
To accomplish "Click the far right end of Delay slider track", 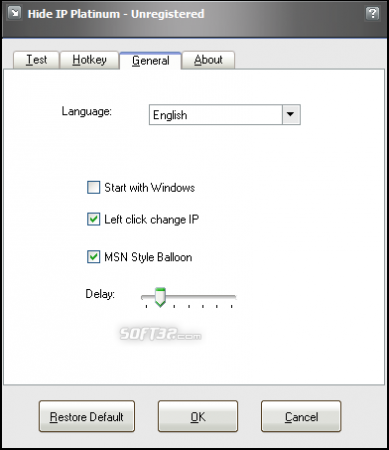I will [233, 297].
